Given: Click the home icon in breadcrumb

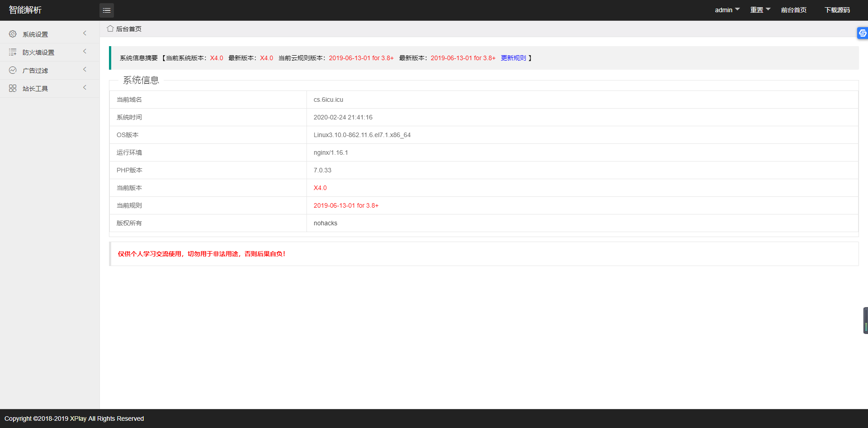Looking at the screenshot, I should (110, 29).
